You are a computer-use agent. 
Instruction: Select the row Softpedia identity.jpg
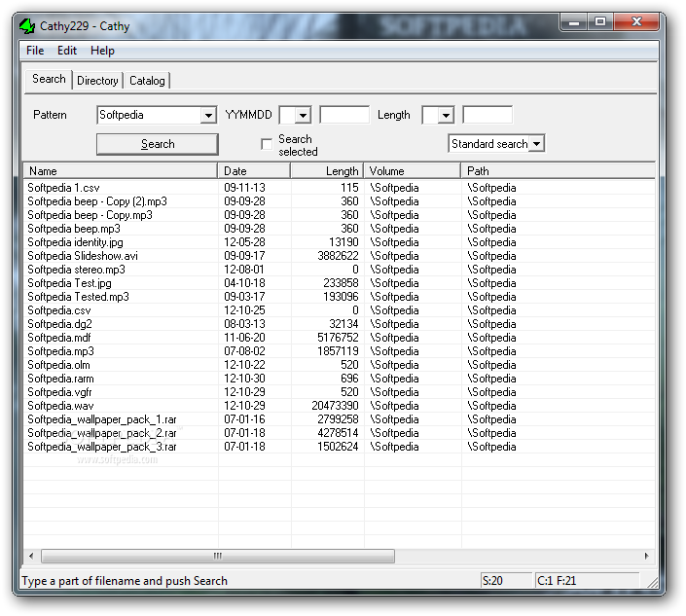(340, 242)
